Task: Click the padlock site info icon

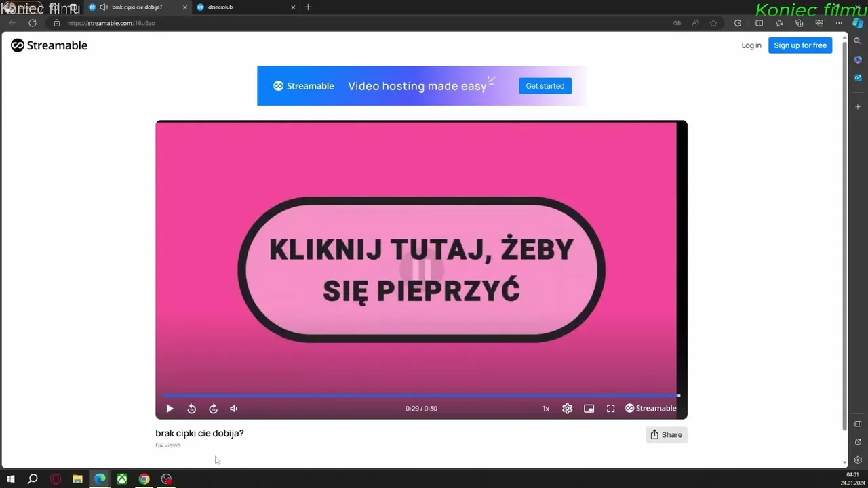Action: (57, 23)
